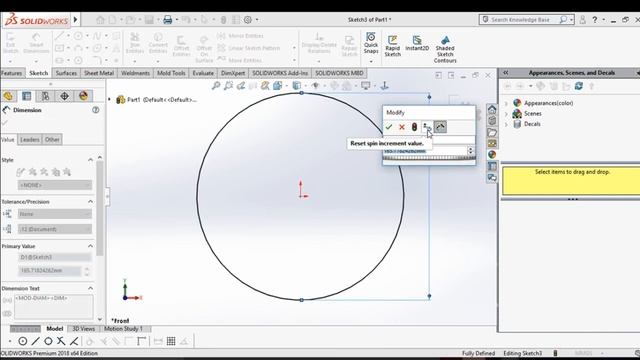
Task: Click the Login user icon in the title bar
Action: tap(582, 20)
